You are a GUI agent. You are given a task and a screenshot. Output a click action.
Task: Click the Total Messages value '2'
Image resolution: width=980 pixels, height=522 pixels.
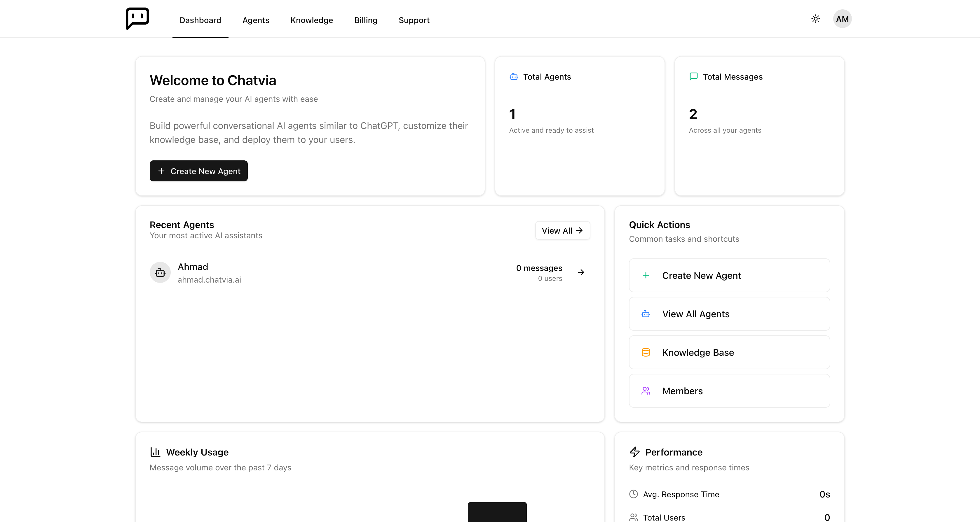pyautogui.click(x=693, y=114)
